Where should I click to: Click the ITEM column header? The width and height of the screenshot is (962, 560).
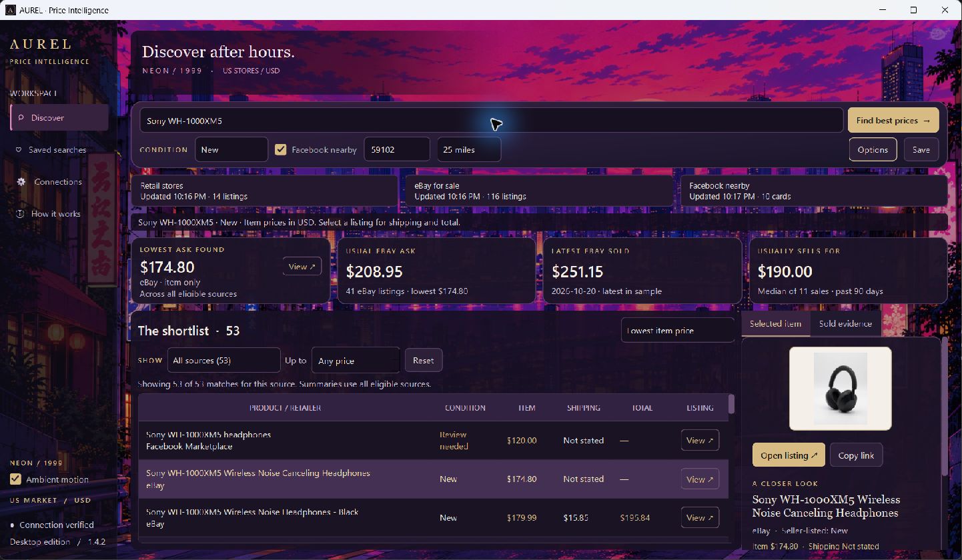[x=526, y=407]
